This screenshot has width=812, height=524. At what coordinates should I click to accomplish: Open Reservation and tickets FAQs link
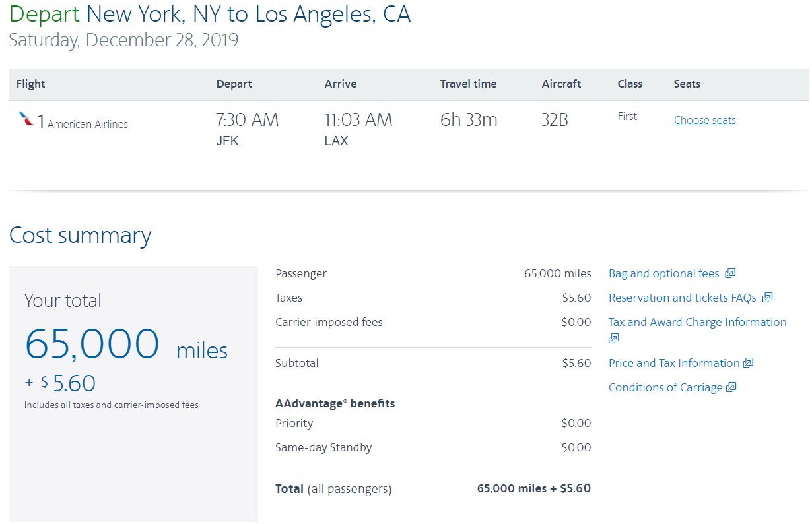coord(682,298)
